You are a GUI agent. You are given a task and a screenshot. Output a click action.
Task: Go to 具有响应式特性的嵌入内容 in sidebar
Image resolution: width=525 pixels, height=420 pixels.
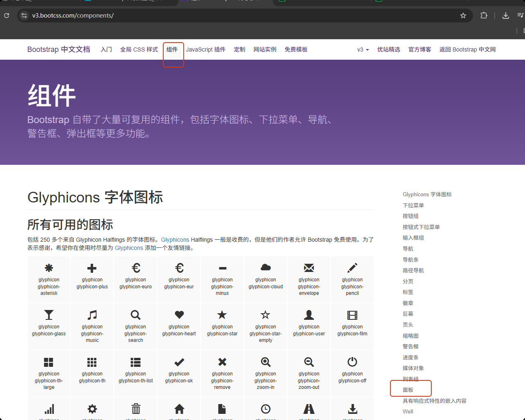tap(435, 401)
